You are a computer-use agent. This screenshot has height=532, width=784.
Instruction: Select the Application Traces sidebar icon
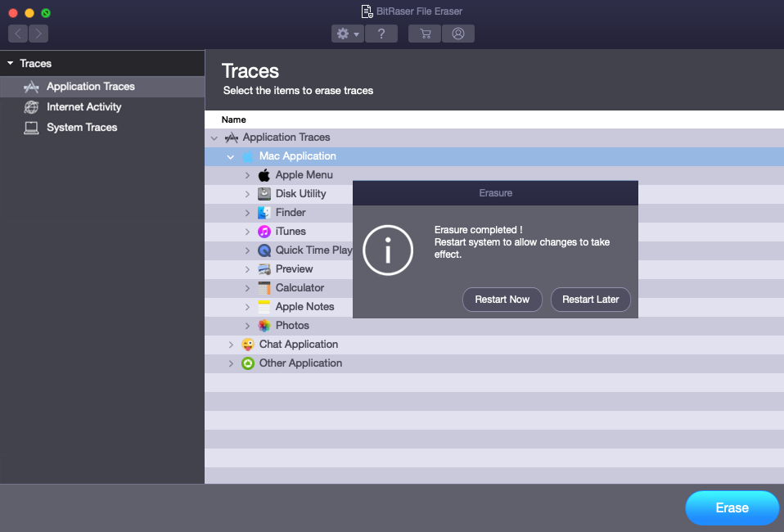tap(31, 87)
